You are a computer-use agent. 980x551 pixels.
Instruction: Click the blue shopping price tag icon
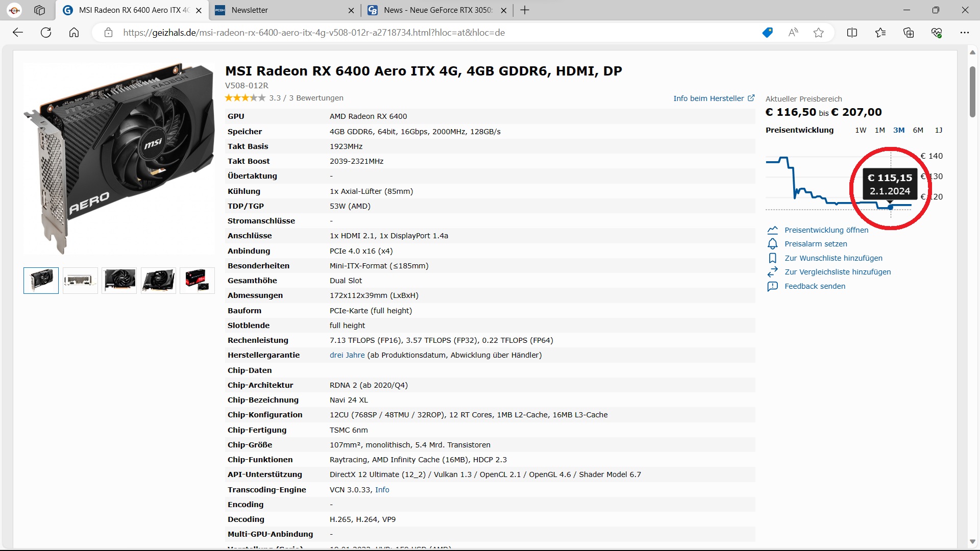[767, 33]
